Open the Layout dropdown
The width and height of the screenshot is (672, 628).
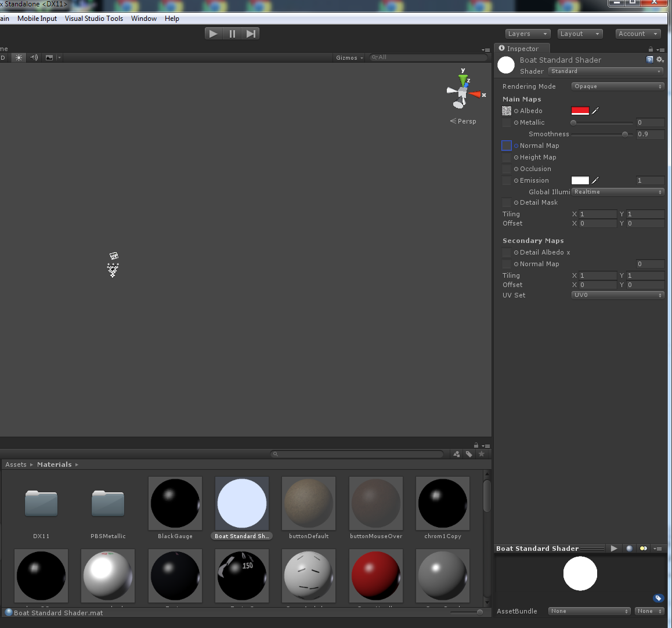coord(580,33)
